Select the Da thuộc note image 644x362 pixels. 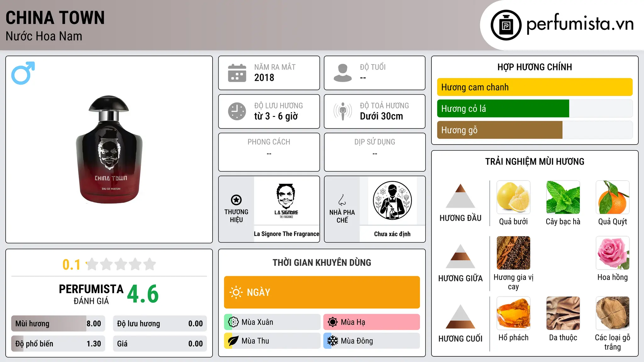click(563, 313)
